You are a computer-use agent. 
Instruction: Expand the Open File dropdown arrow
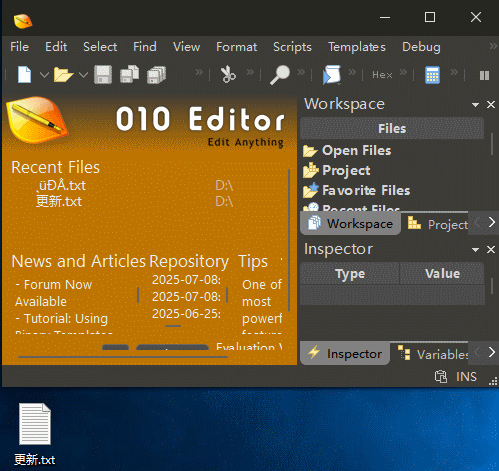[83, 75]
